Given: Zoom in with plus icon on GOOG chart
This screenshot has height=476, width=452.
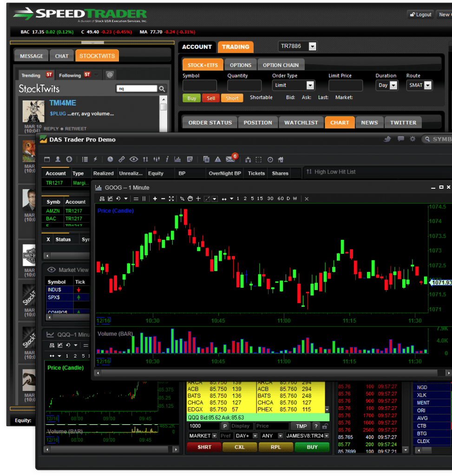Looking at the screenshot, I should 155,198.
